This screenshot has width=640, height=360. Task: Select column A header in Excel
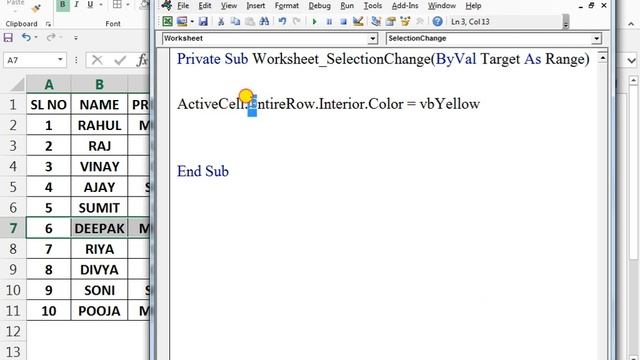point(49,84)
